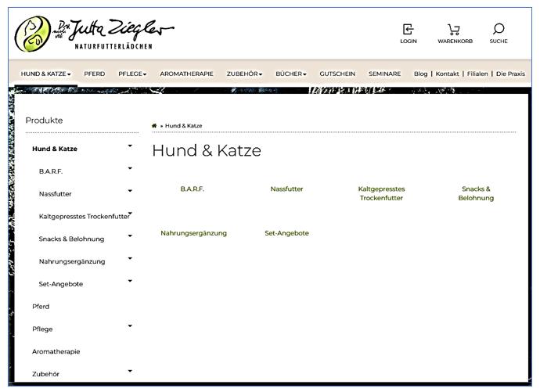Click the Suche magnifier icon

(499, 29)
